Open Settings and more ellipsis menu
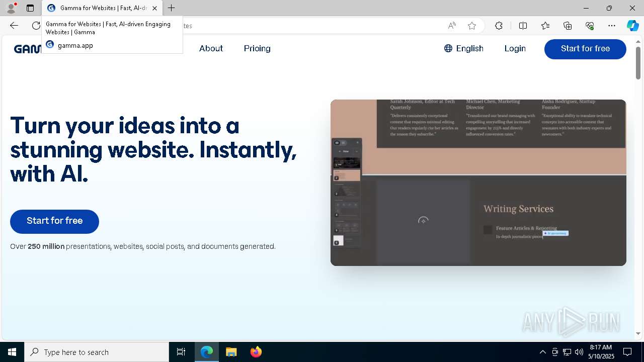The width and height of the screenshot is (644, 362). pos(612,26)
